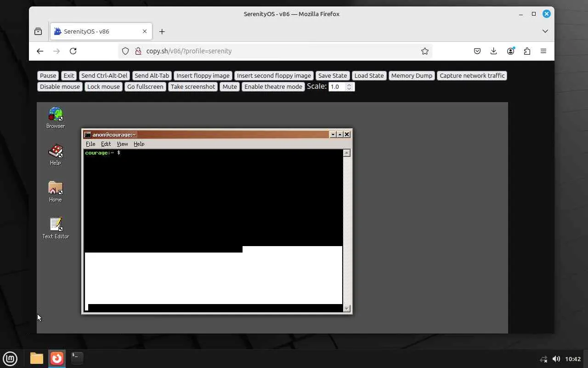
Task: Click Insert floppy image
Action: 203,75
